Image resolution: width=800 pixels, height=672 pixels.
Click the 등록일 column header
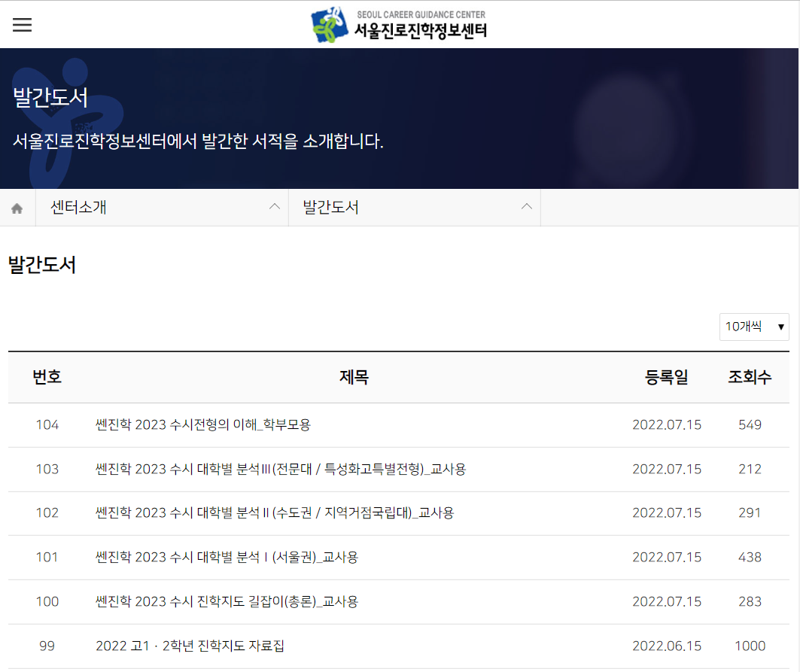666,377
